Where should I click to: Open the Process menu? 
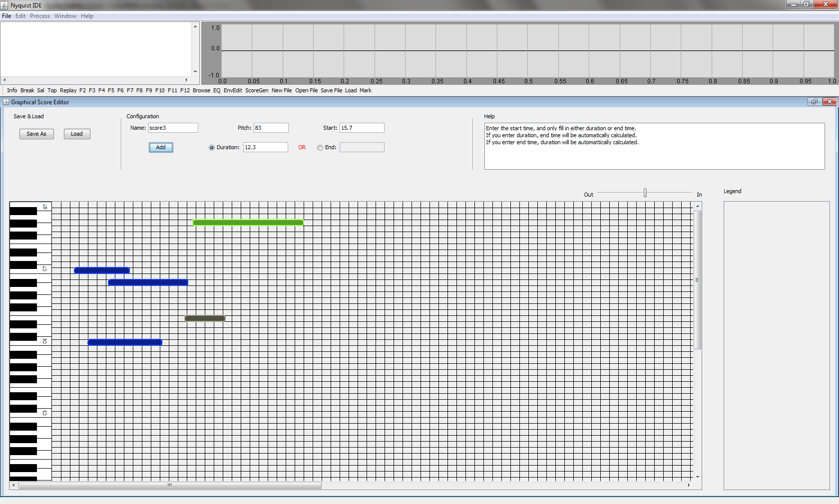[x=40, y=16]
